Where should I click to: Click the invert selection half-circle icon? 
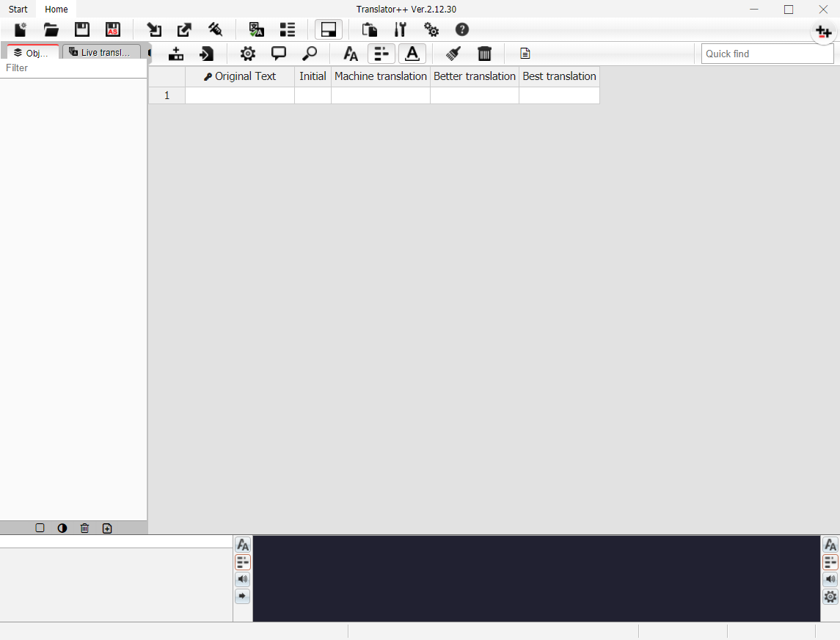coord(62,528)
